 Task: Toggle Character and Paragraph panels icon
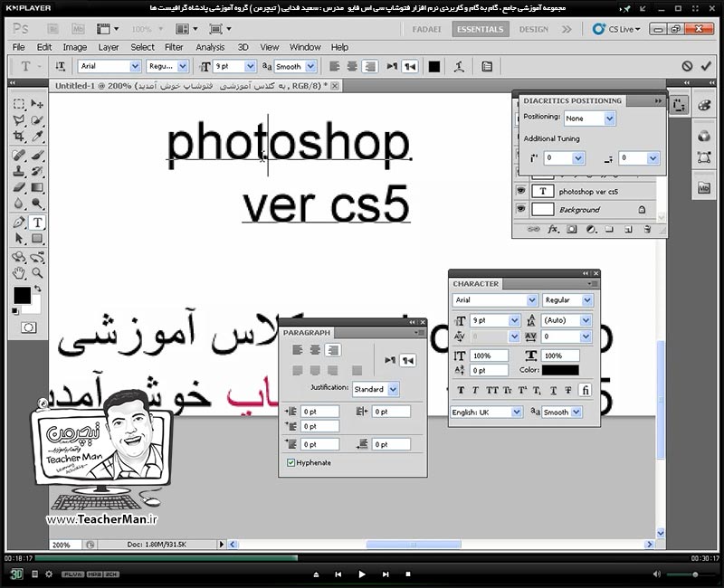click(x=487, y=66)
